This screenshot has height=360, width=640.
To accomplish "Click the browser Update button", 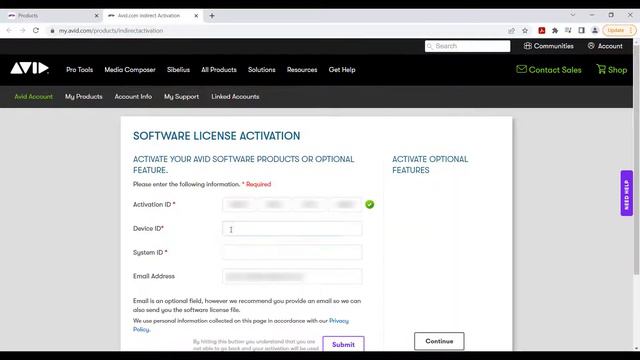I will coord(619,30).
